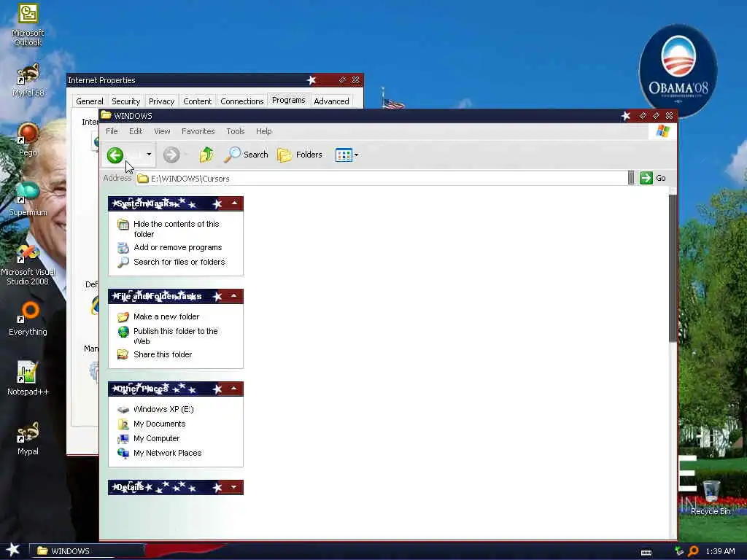Open the Favorites menu
Viewport: 747px width, 560px height.
(x=198, y=131)
